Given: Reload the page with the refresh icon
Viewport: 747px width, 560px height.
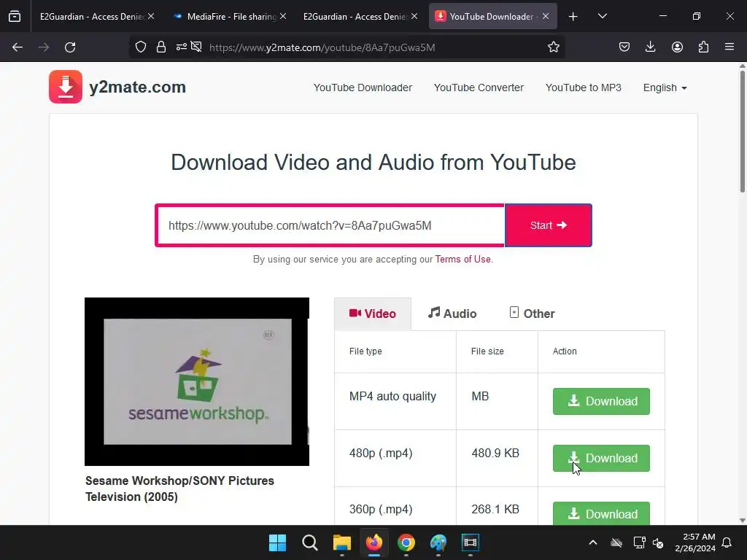Looking at the screenshot, I should pos(70,47).
